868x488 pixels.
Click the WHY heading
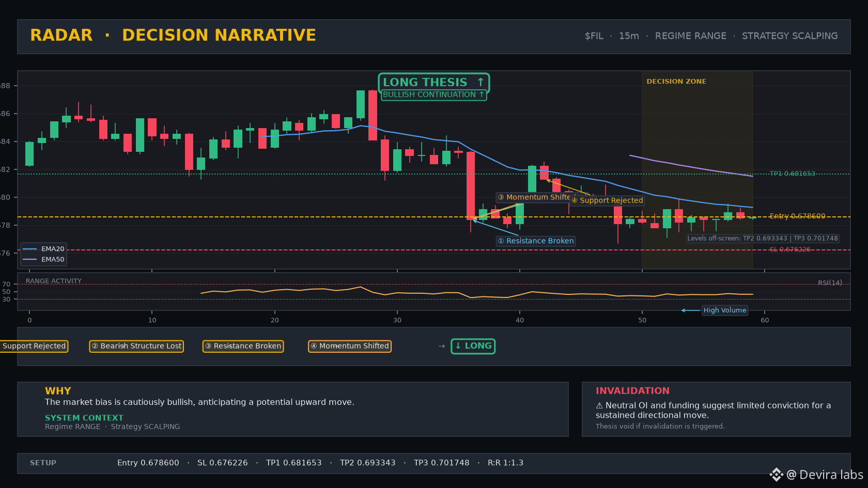point(58,391)
